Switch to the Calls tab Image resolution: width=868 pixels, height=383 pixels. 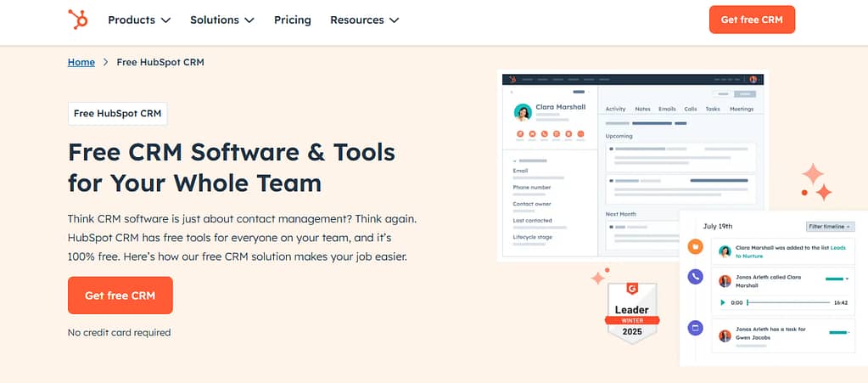point(691,109)
